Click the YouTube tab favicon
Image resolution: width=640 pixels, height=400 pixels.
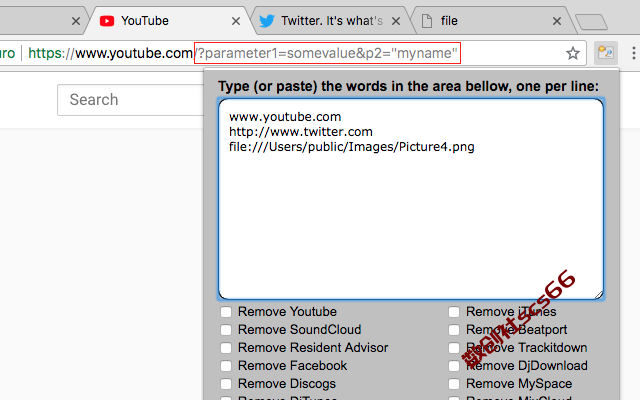(107, 21)
